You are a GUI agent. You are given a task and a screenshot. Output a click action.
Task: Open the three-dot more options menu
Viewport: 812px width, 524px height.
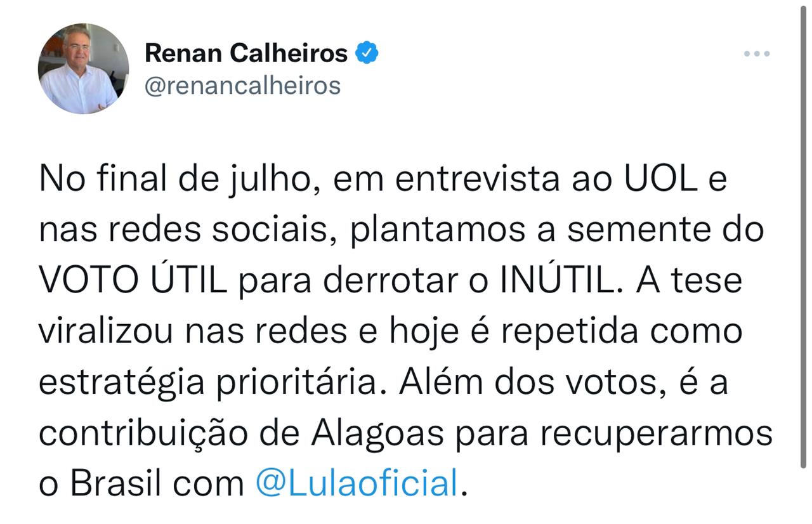(757, 54)
